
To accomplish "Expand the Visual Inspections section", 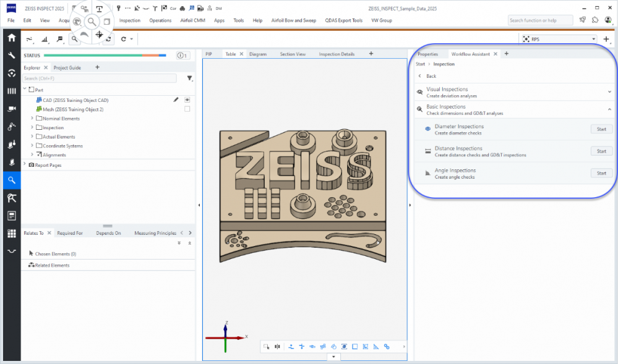I will tap(609, 92).
